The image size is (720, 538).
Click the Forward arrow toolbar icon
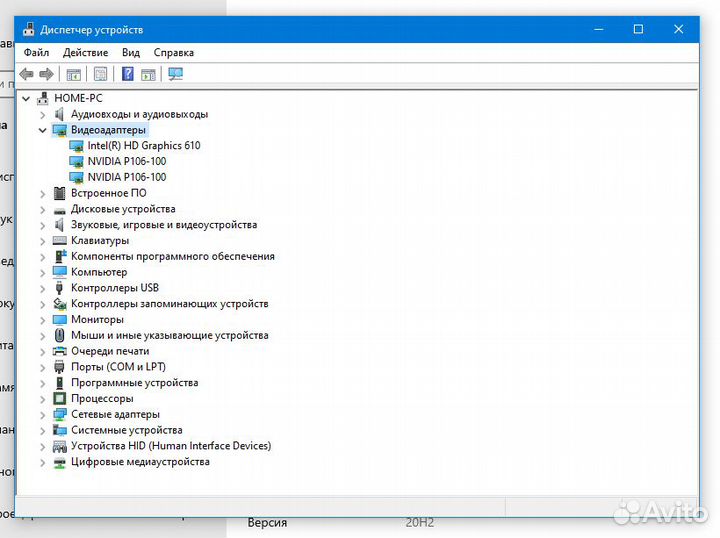click(46, 74)
